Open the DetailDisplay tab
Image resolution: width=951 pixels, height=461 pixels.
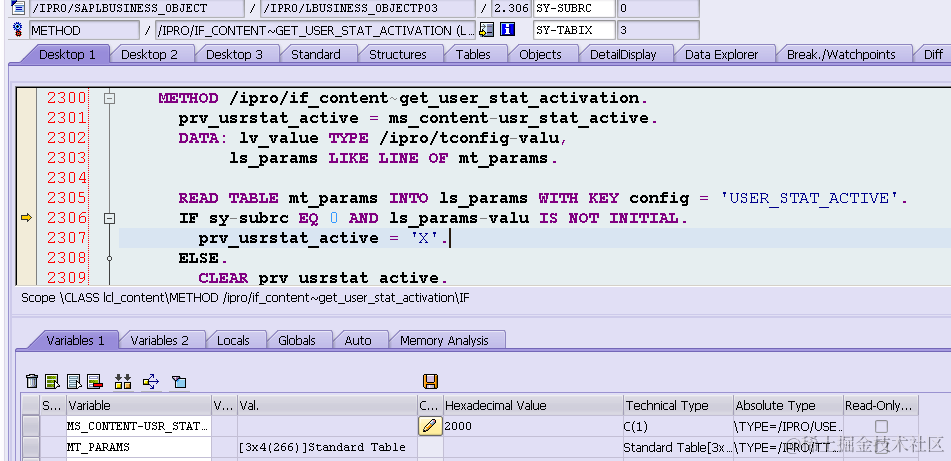(623, 55)
